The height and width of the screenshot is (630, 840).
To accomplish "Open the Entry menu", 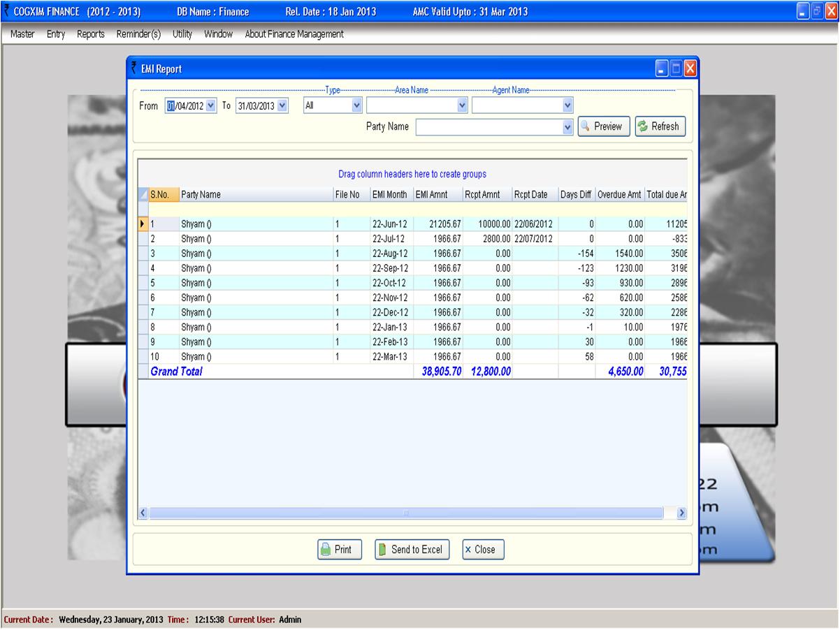I will pos(56,34).
